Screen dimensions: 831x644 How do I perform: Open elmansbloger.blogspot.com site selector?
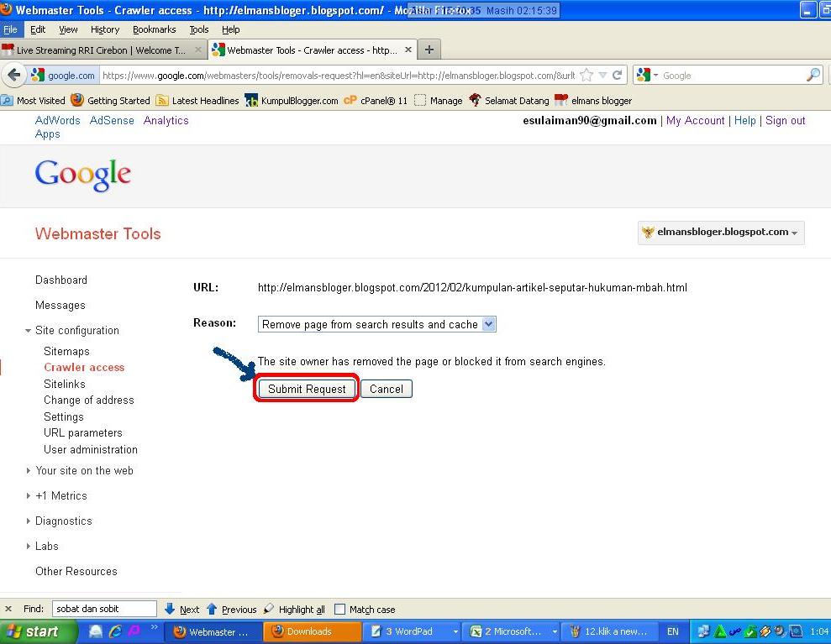pos(721,233)
